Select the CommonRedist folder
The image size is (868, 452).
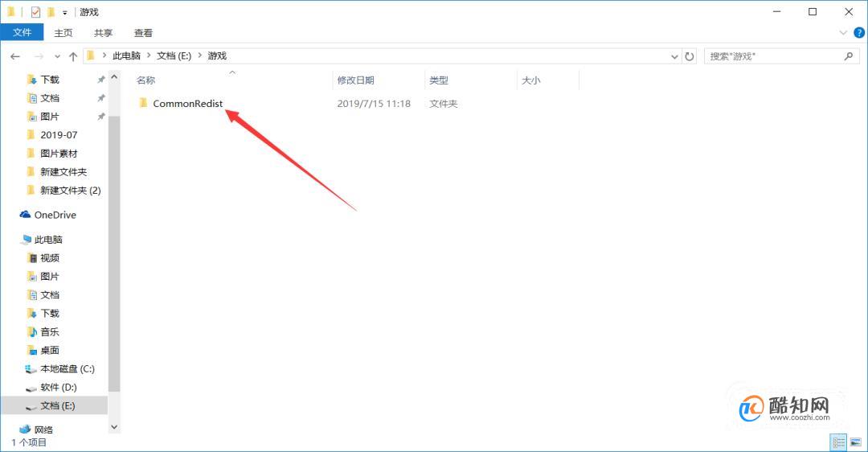point(187,104)
